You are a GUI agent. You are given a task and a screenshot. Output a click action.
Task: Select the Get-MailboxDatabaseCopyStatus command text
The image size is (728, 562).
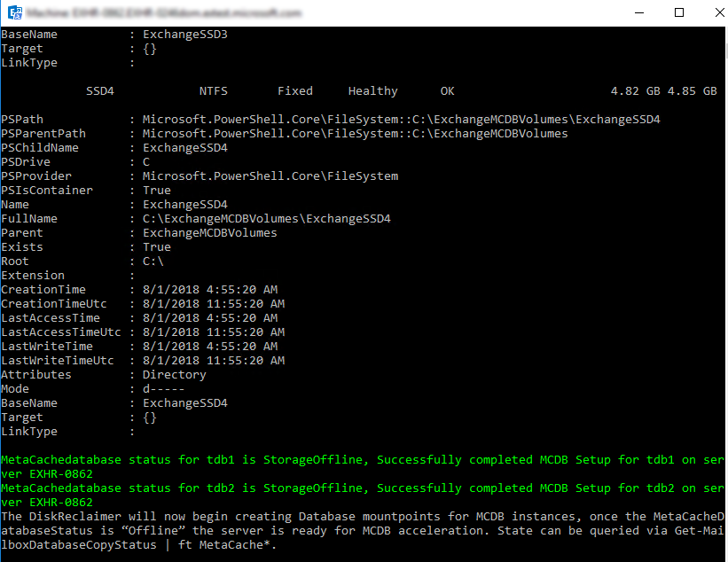(82, 544)
